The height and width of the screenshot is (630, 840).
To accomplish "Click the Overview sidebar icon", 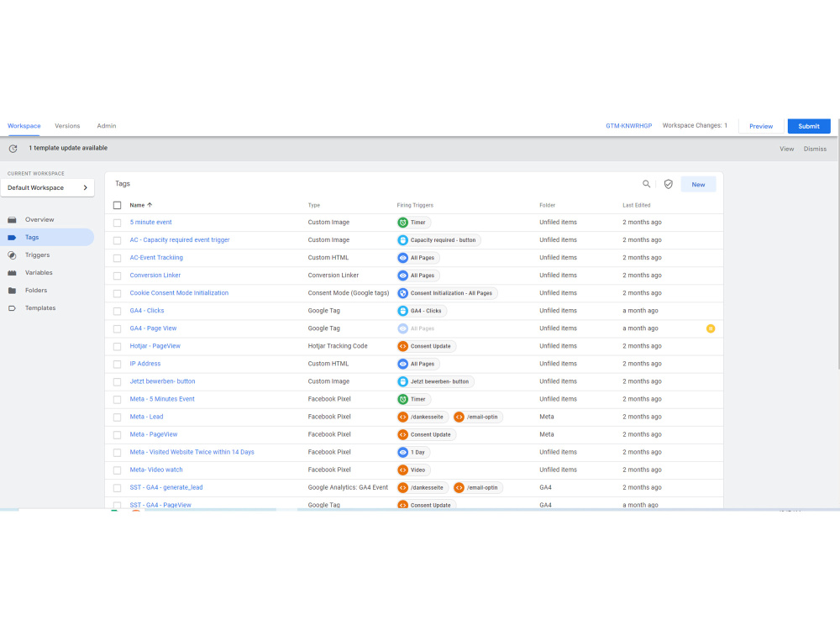I will [x=12, y=219].
